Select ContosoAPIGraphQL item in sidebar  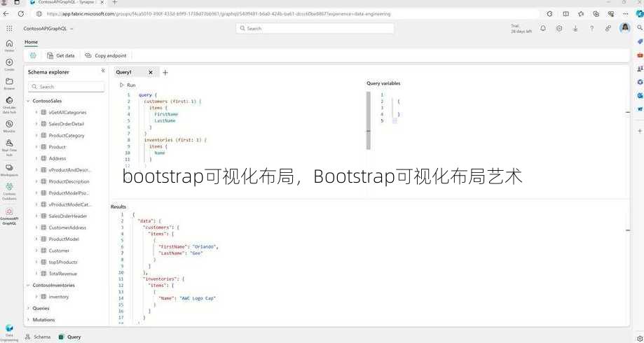(9, 216)
